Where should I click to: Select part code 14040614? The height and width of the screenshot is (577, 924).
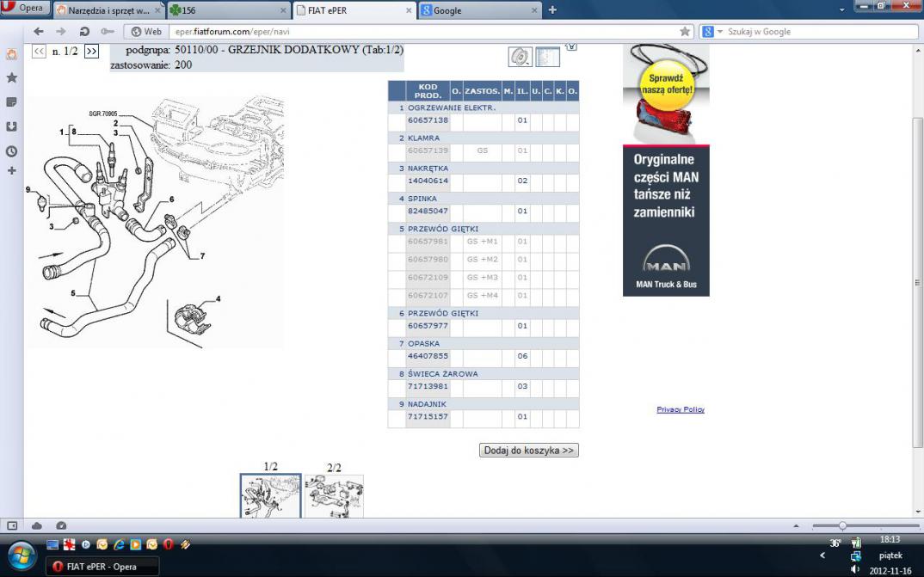428,181
